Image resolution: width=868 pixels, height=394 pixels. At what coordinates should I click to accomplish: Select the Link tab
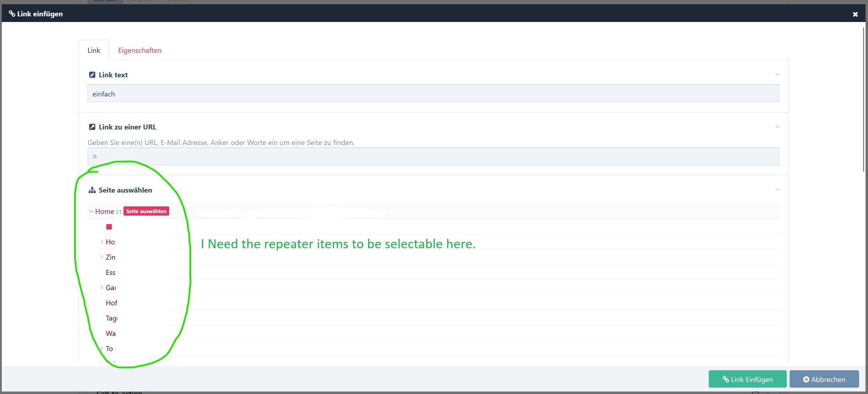pos(94,50)
